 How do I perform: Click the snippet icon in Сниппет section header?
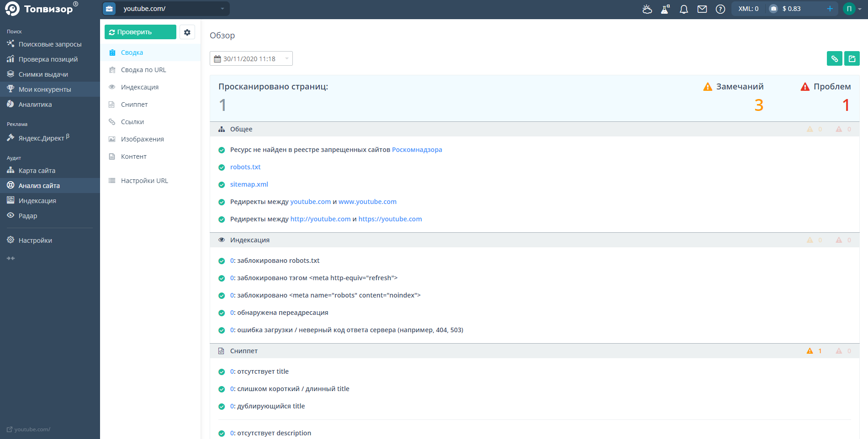[x=222, y=351]
